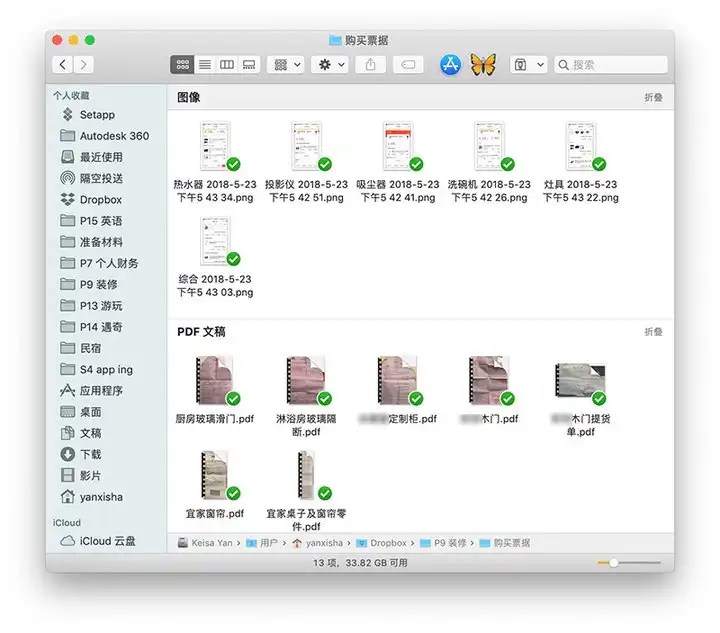
Task: Collapse the PDF 文稿 section
Action: point(653,331)
